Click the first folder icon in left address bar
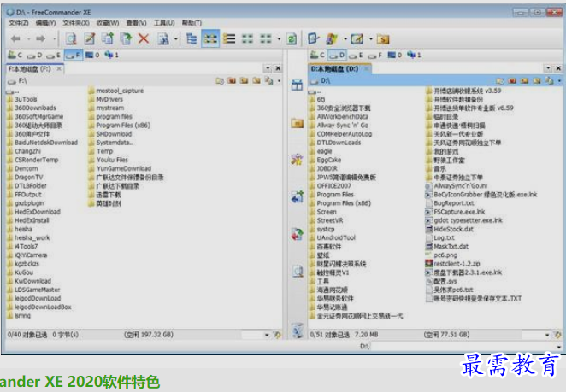Screen dimensions: 566x392 (x=220, y=81)
